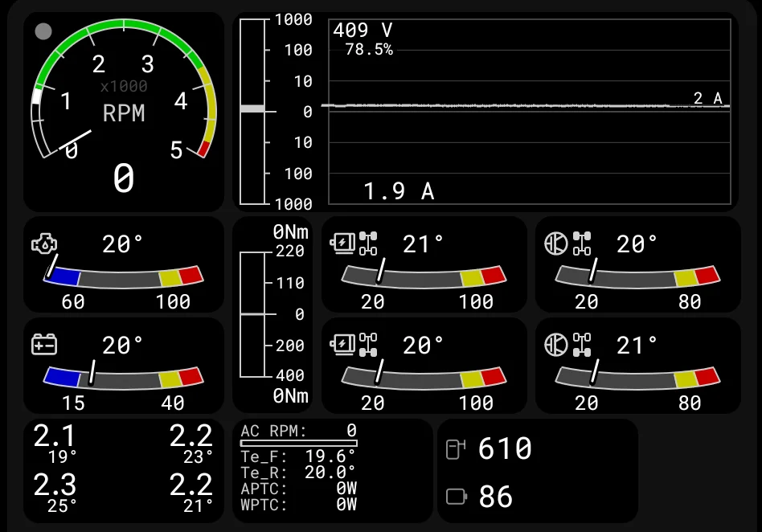
Task: Click the 2.1 tire pressure with 19°
Action: point(55,444)
